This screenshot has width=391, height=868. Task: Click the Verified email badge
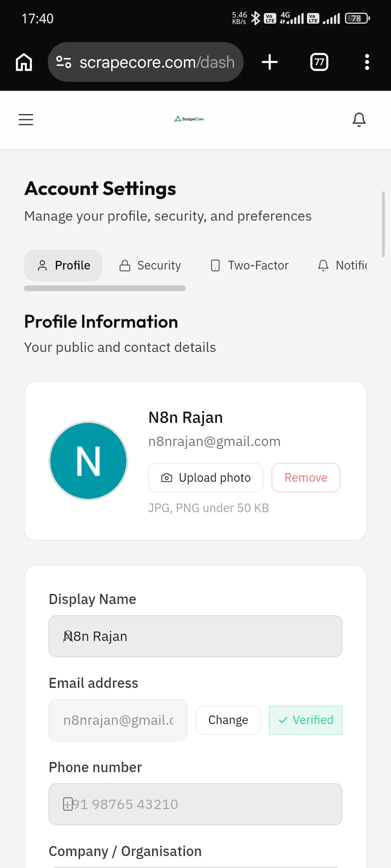(306, 720)
